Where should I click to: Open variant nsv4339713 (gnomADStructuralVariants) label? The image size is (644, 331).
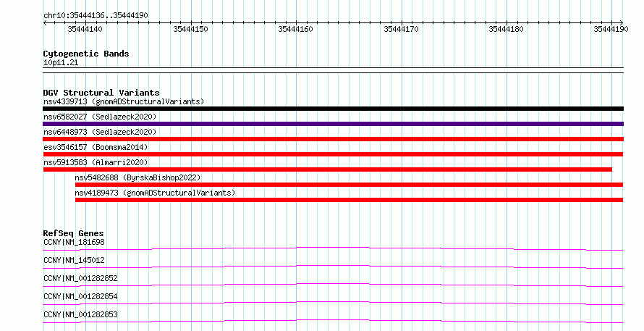tap(124, 101)
